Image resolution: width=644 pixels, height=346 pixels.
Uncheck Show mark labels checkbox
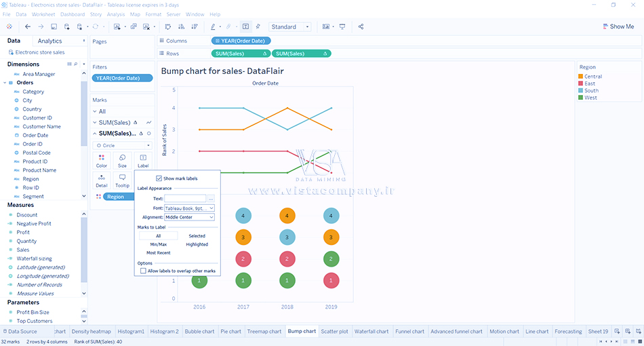point(159,178)
